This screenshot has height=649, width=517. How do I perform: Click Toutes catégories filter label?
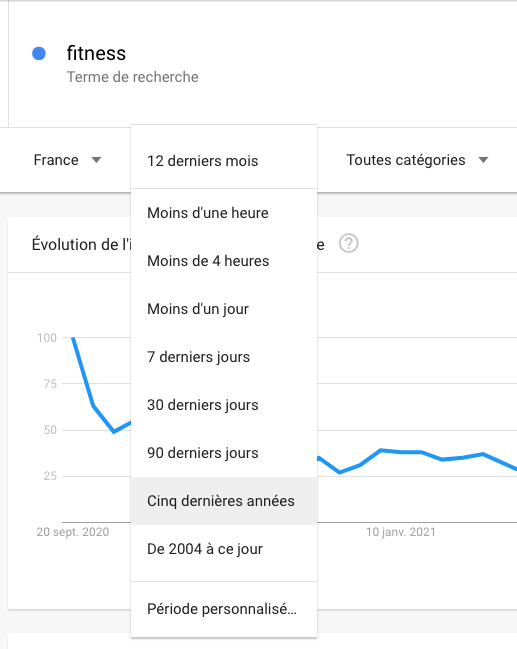click(x=406, y=160)
